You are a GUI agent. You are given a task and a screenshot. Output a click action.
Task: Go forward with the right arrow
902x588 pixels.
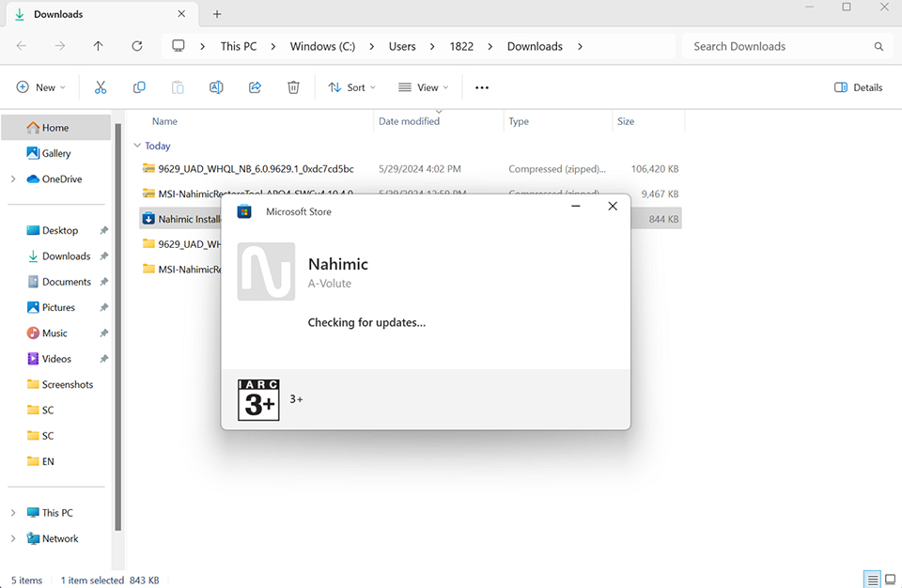click(60, 46)
